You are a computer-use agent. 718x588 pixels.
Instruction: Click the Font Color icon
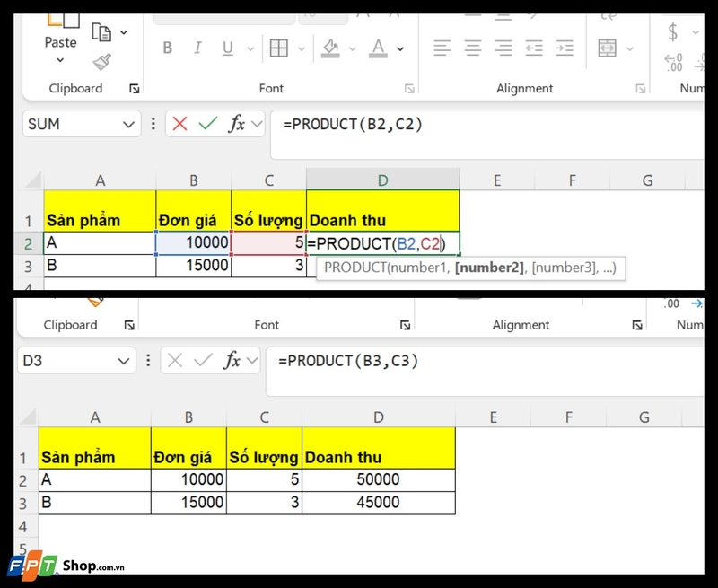point(378,47)
